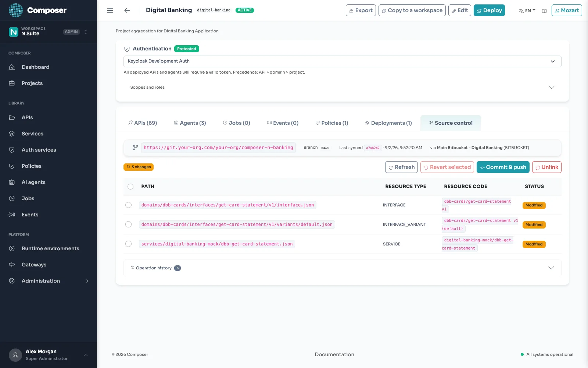Click Refresh changes button
This screenshot has width=588, height=368.
tap(402, 167)
